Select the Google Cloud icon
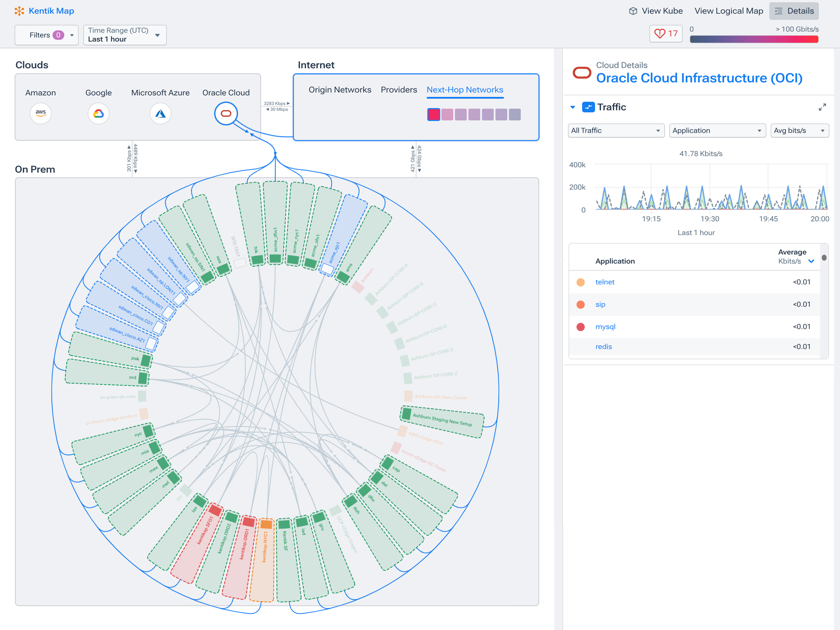 (x=98, y=113)
